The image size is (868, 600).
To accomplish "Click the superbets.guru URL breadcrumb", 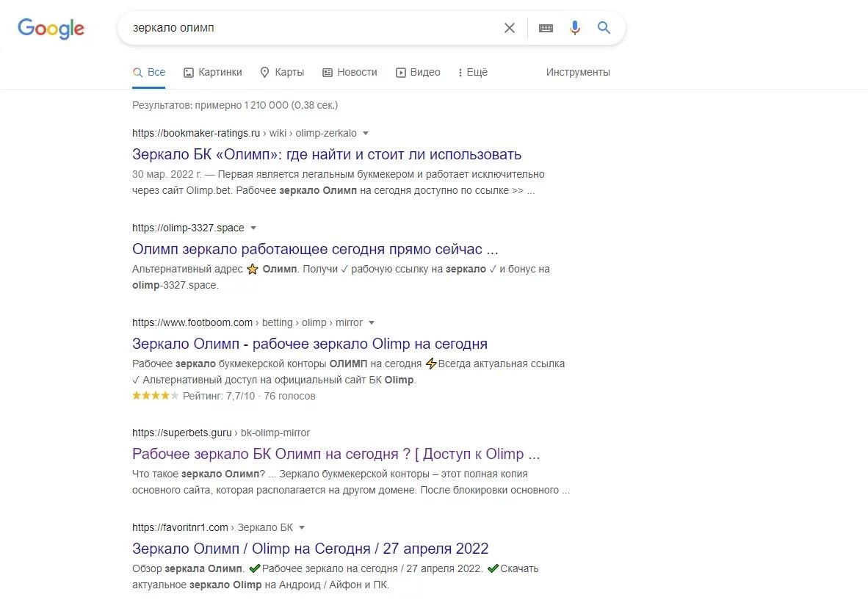I will click(221, 433).
